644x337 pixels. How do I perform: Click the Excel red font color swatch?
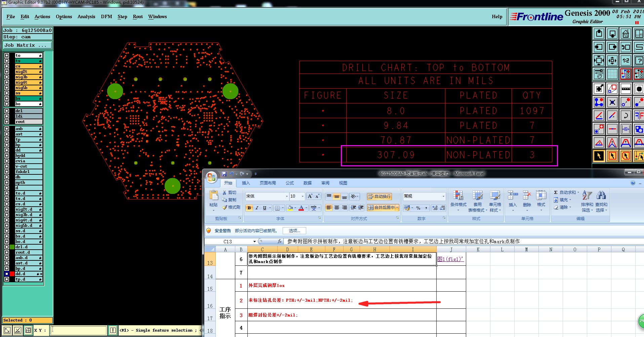301,208
